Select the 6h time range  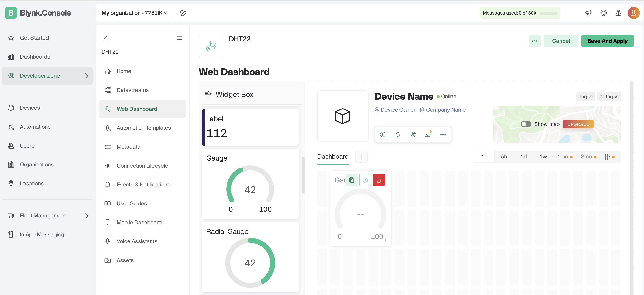(x=504, y=157)
